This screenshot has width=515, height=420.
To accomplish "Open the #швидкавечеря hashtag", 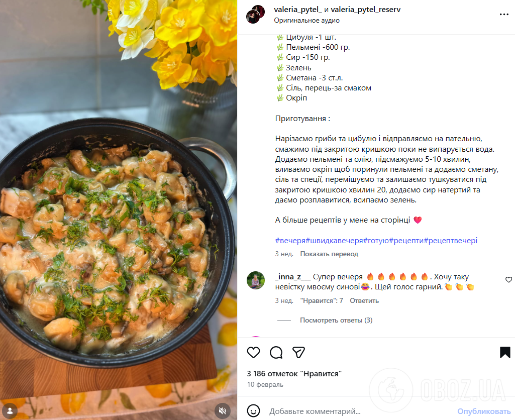I will click(x=334, y=240).
